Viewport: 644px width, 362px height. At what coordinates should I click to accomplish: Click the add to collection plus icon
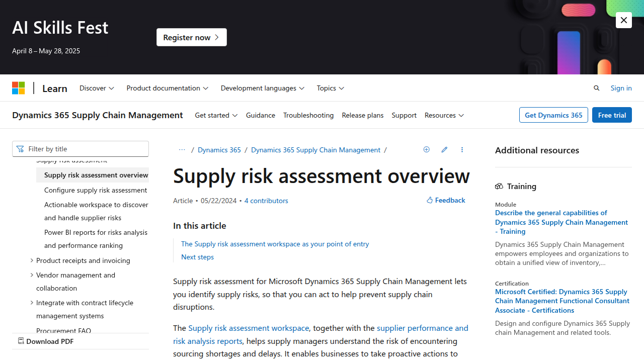click(427, 149)
